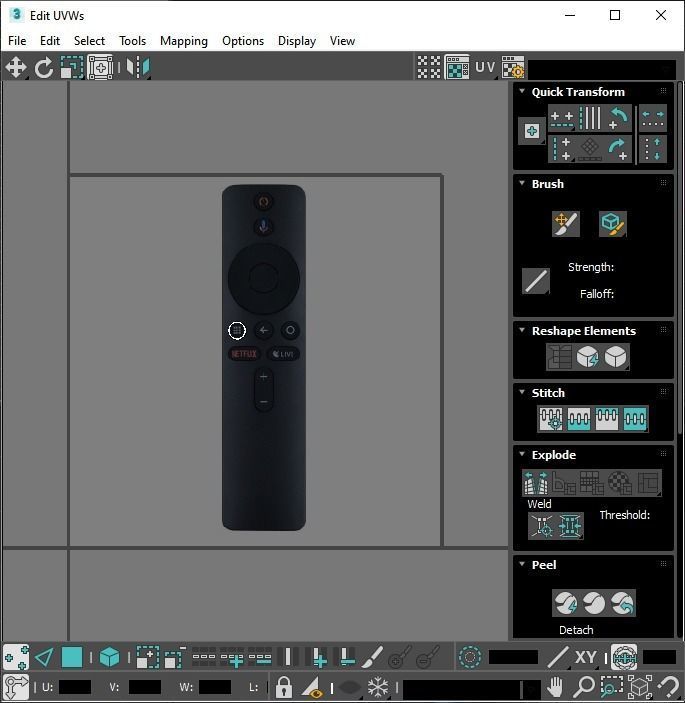The image size is (685, 703).
Task: Toggle the Show Multi-Tile checker grid icon
Action: click(x=429, y=67)
